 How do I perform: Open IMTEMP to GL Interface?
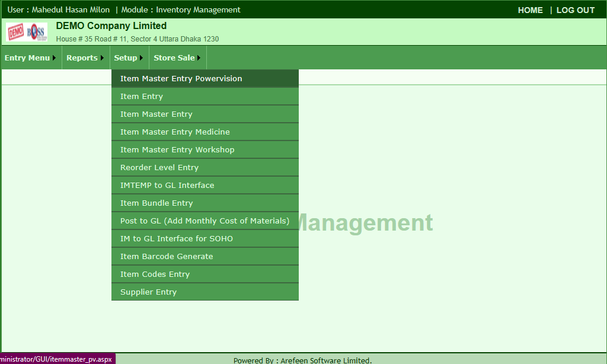pos(205,186)
